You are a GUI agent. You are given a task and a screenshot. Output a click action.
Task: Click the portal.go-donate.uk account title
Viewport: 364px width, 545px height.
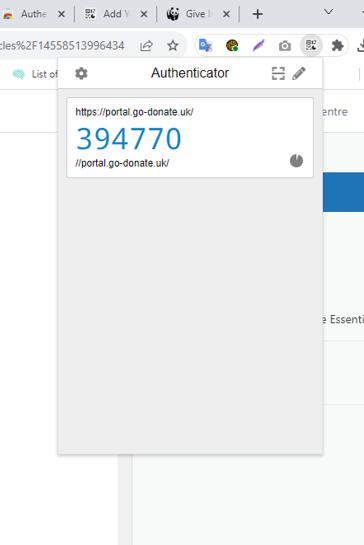[x=134, y=112]
